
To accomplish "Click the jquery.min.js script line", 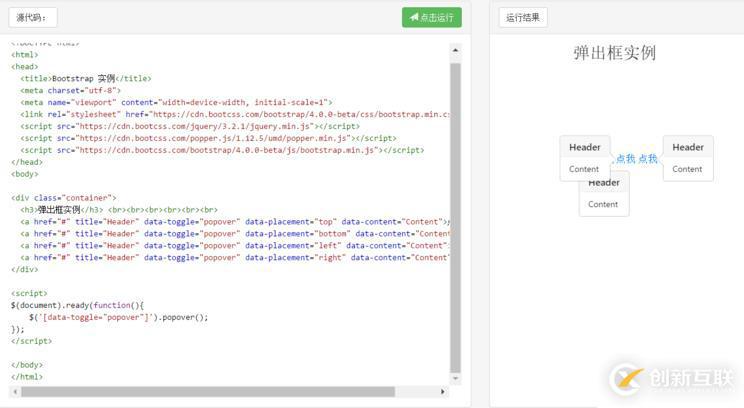I will tap(190, 126).
